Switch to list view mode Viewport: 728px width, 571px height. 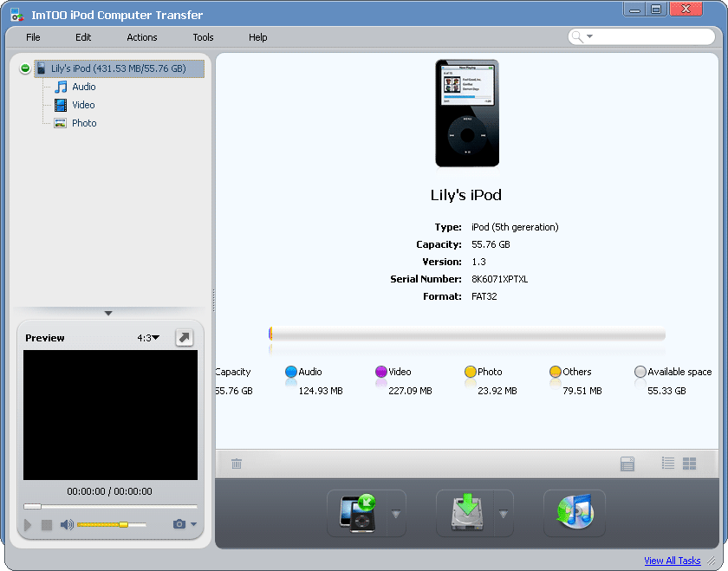[667, 464]
